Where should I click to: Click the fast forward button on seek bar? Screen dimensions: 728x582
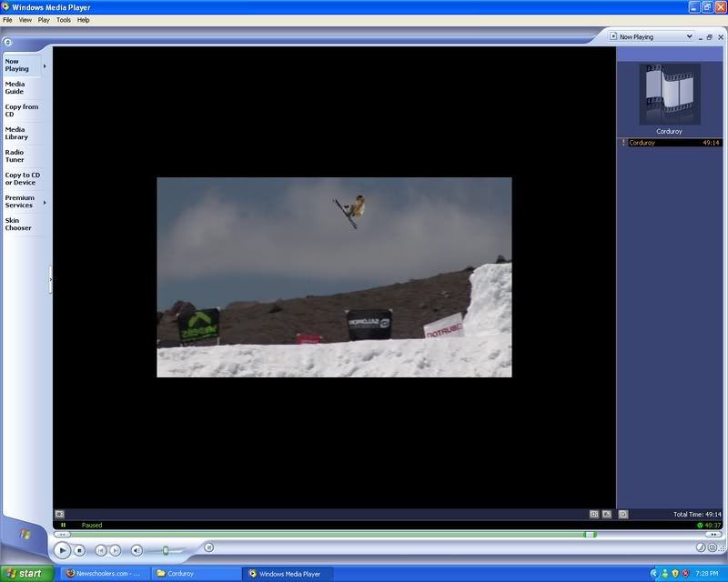coord(713,535)
